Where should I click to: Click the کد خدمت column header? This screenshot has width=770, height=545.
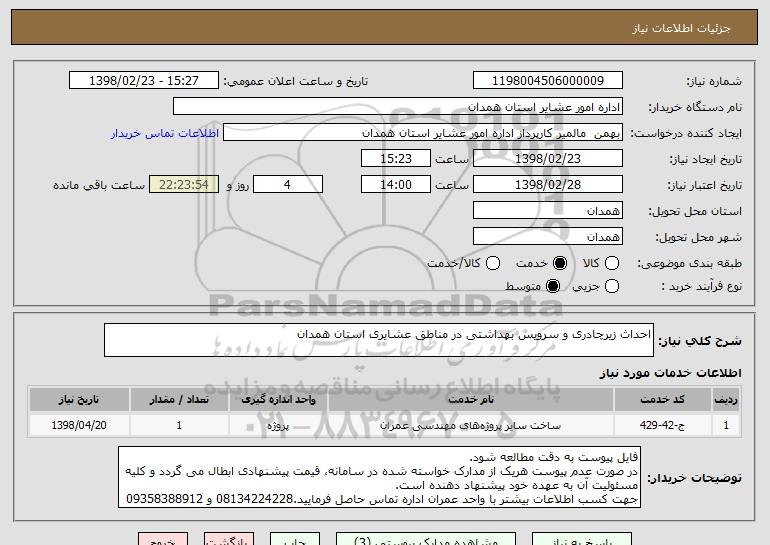click(662, 400)
